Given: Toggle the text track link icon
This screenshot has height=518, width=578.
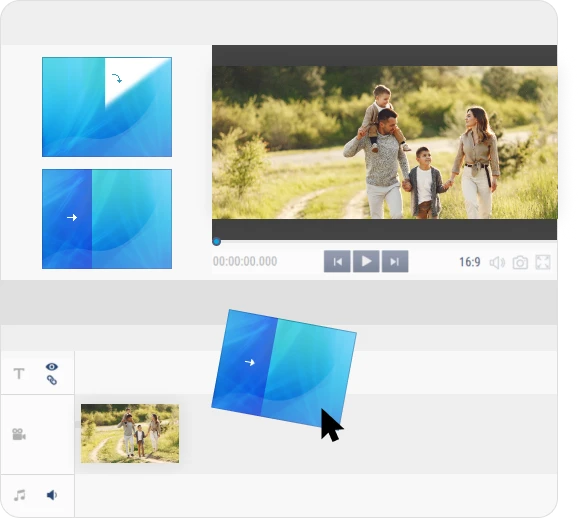Looking at the screenshot, I should (52, 380).
